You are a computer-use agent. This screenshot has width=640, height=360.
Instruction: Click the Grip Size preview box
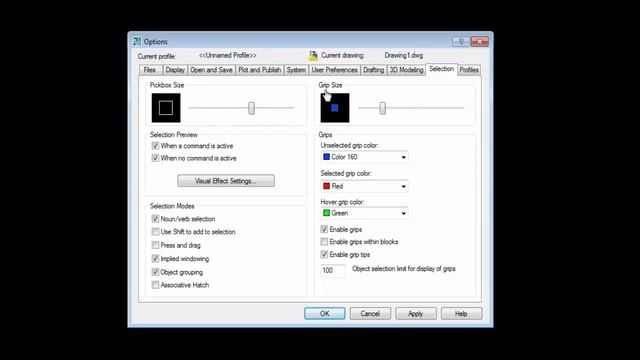[x=335, y=108]
